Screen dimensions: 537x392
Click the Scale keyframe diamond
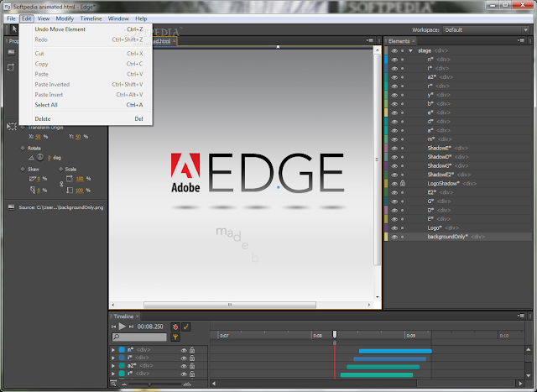click(60, 169)
